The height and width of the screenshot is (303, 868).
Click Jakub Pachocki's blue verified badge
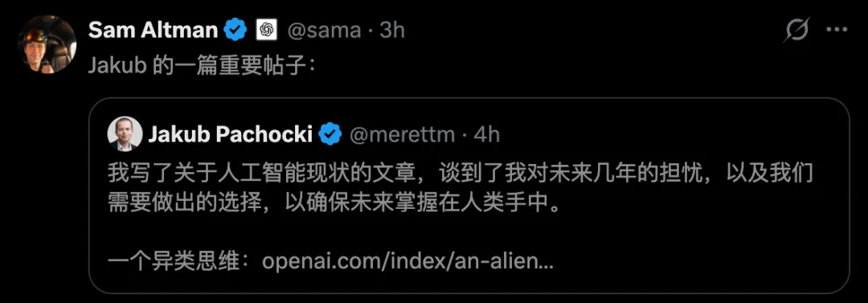pyautogui.click(x=330, y=134)
